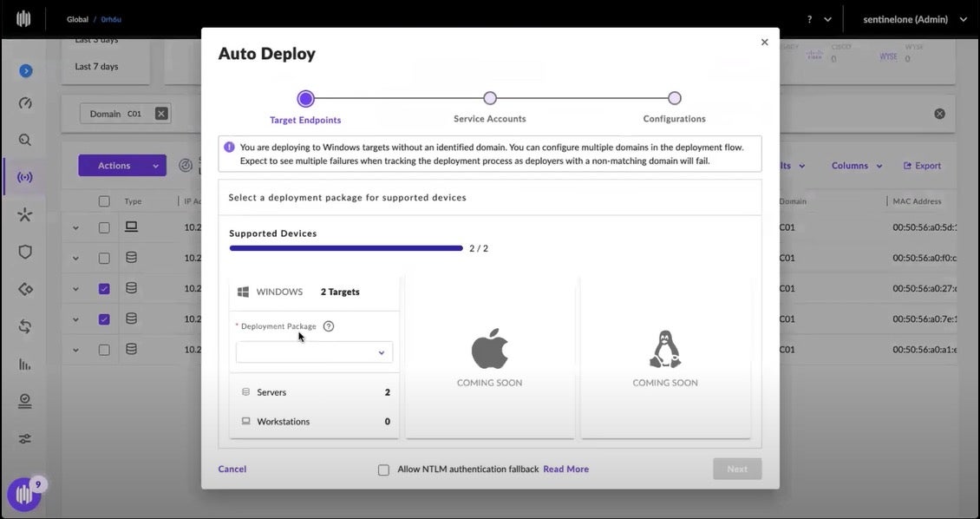Viewport: 980px width, 519px height.
Task: Click the Supported Devices progress bar
Action: [x=346, y=248]
